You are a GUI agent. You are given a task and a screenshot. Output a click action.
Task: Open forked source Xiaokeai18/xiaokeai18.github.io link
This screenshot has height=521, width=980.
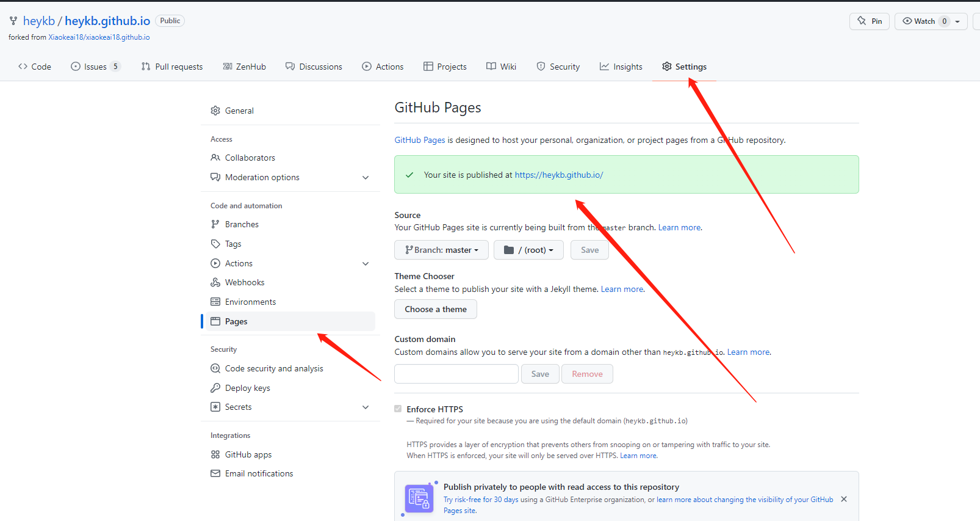[99, 37]
